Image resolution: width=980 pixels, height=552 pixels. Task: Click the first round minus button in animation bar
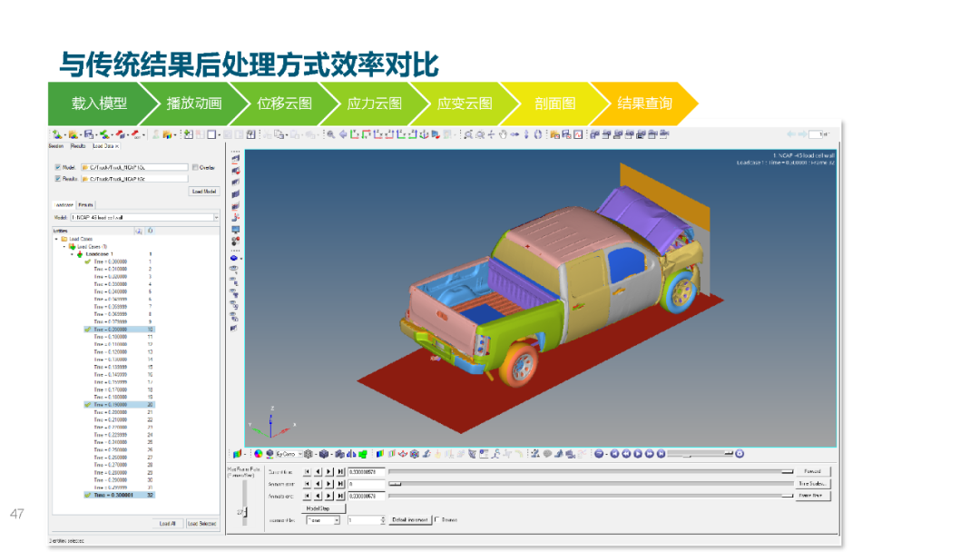click(599, 454)
